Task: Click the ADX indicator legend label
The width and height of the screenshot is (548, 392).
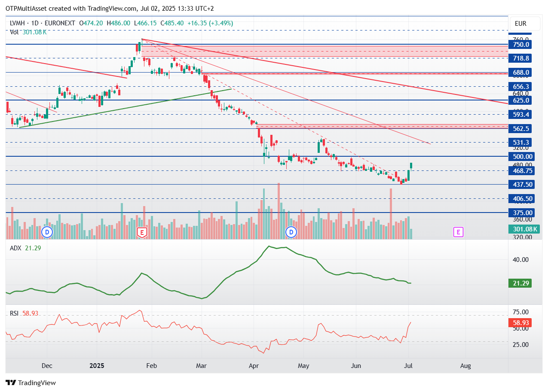Action: pyautogui.click(x=16, y=248)
